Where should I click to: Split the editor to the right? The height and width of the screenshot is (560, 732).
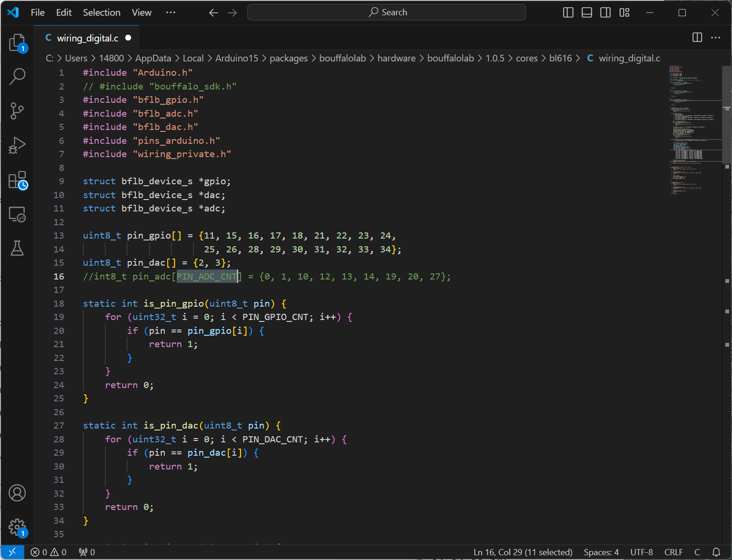point(697,38)
